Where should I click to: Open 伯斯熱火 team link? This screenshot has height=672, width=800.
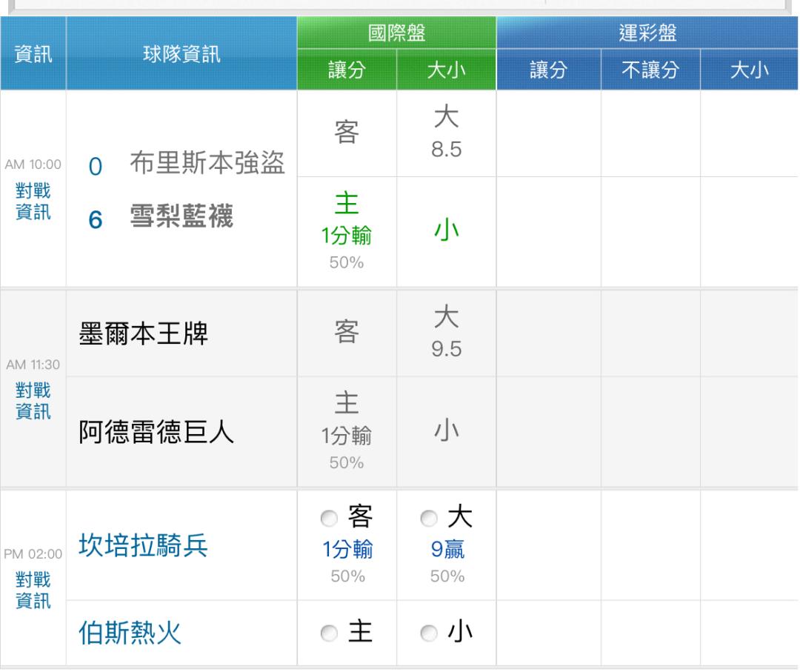coord(130,633)
